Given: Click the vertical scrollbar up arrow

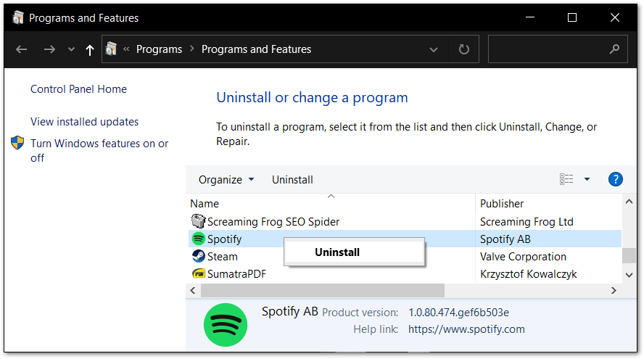Looking at the screenshot, I should (x=629, y=202).
